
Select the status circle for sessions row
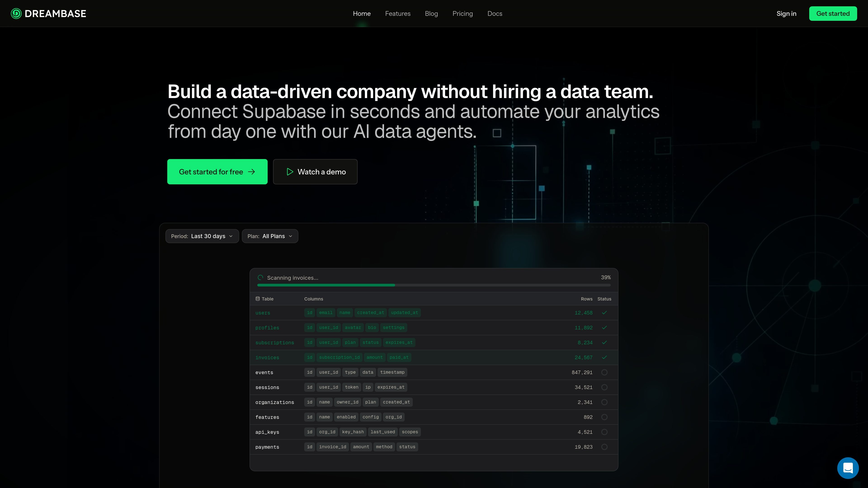(x=604, y=387)
